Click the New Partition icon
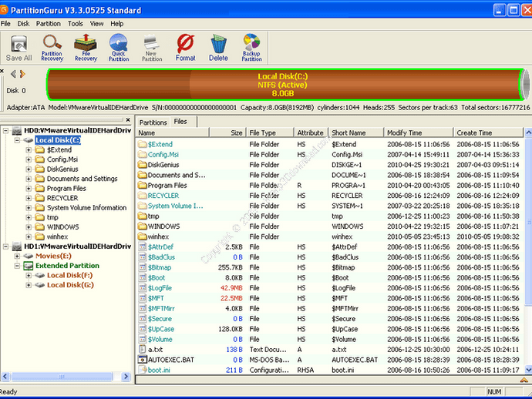This screenshot has height=399, width=532. (152, 48)
